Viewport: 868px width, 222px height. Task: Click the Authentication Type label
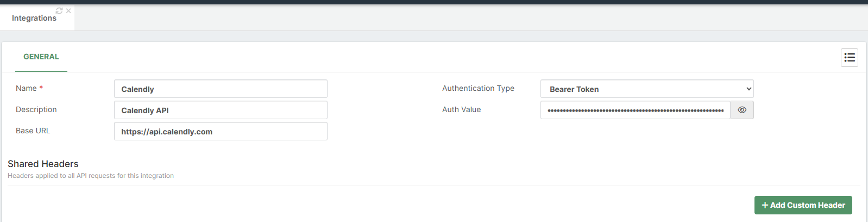(478, 88)
